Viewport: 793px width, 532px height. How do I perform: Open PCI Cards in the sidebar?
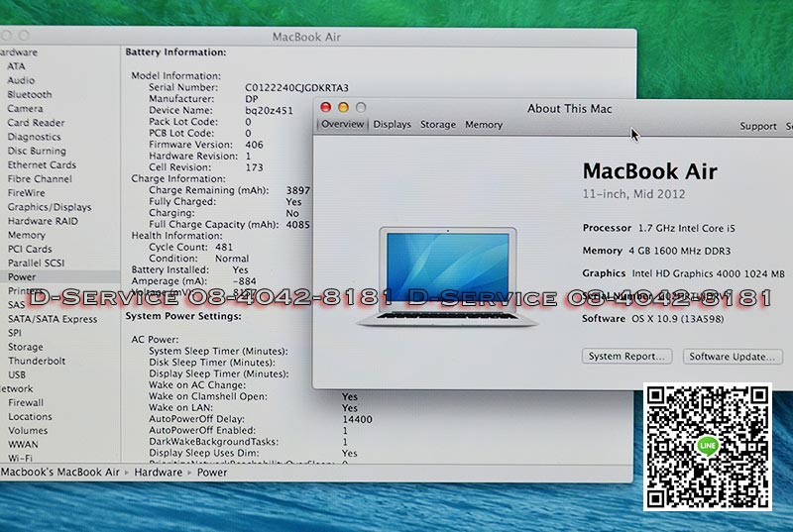click(30, 249)
